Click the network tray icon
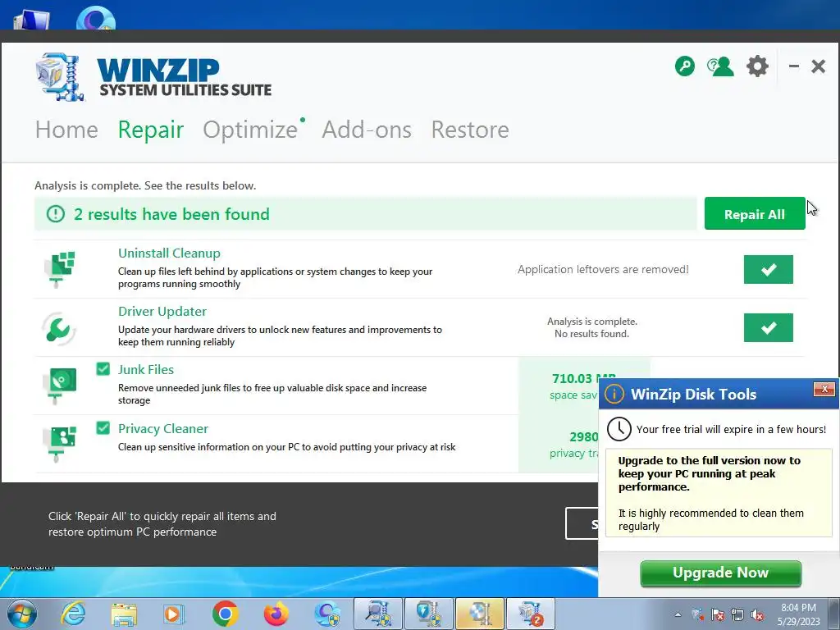Screen dimensions: 840x630 [x=737, y=615]
